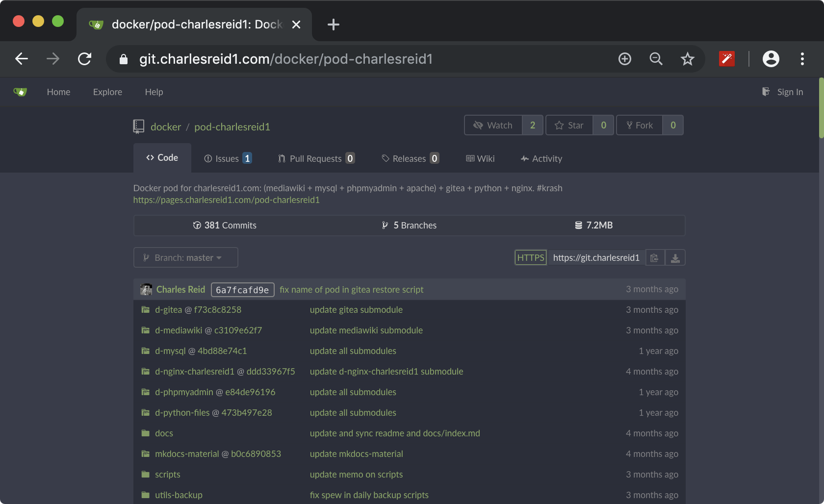The image size is (824, 504).
Task: Open the Activity tab
Action: [x=541, y=158]
